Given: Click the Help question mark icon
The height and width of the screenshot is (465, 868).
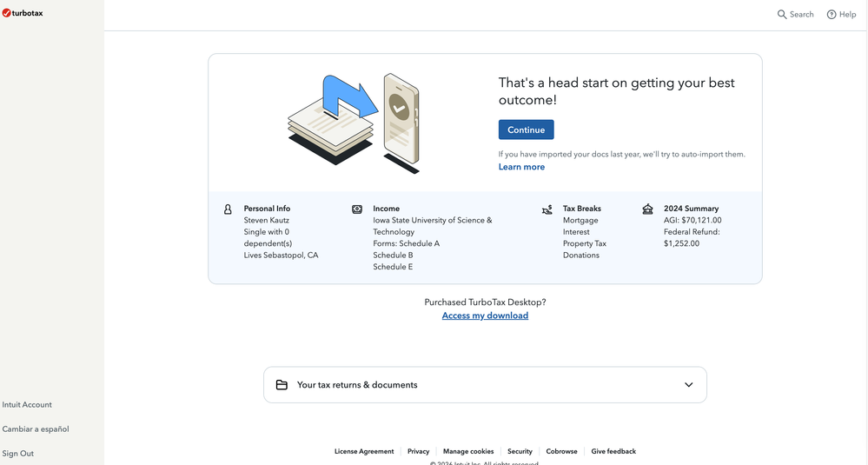Looking at the screenshot, I should pyautogui.click(x=832, y=15).
